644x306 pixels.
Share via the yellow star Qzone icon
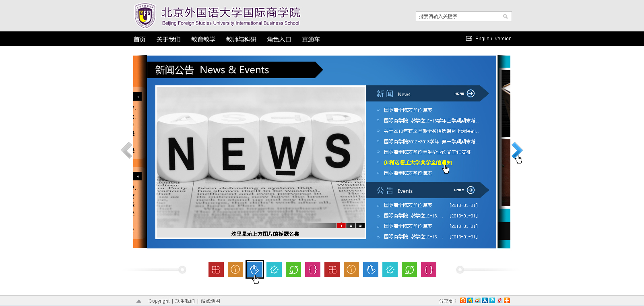(470, 300)
